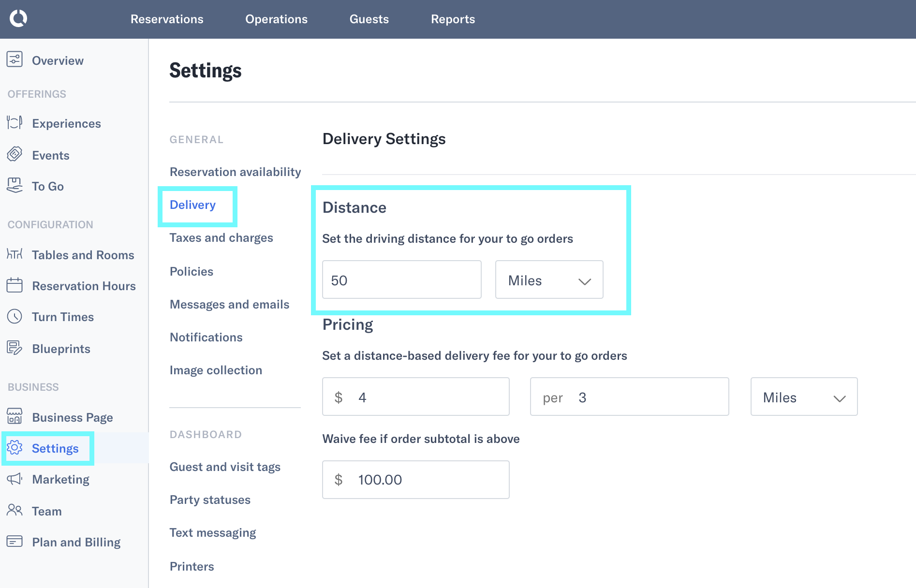Click the Reservation Hours calendar icon
Viewport: 916px width, 588px height.
[x=15, y=286]
